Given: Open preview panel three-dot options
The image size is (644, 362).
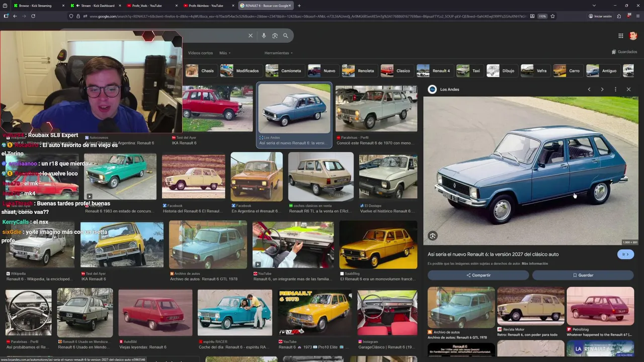Looking at the screenshot, I should coord(615,89).
